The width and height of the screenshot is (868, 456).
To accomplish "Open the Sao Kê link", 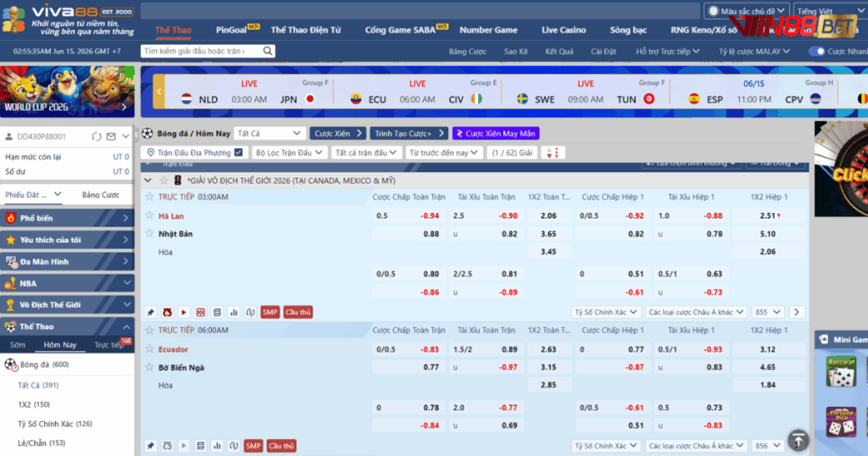I will 516,51.
